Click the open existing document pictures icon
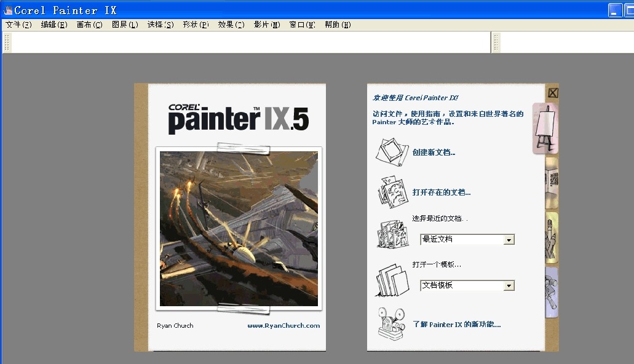This screenshot has height=364, width=634. click(392, 192)
